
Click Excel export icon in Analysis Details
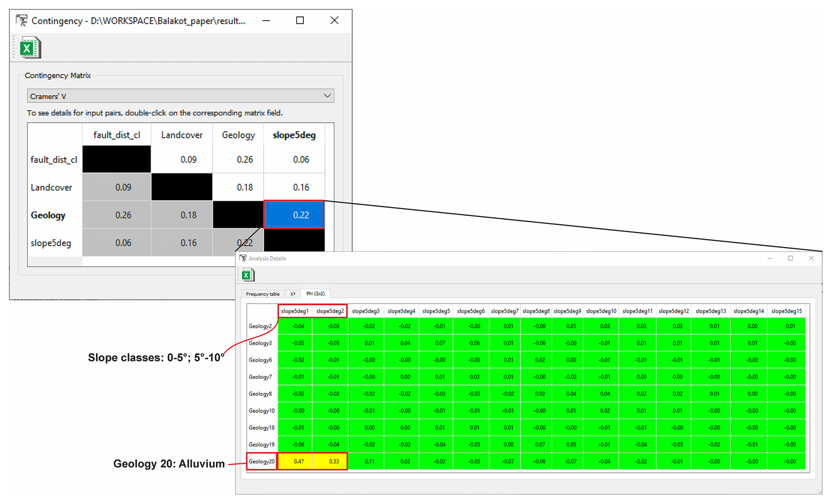pyautogui.click(x=248, y=275)
